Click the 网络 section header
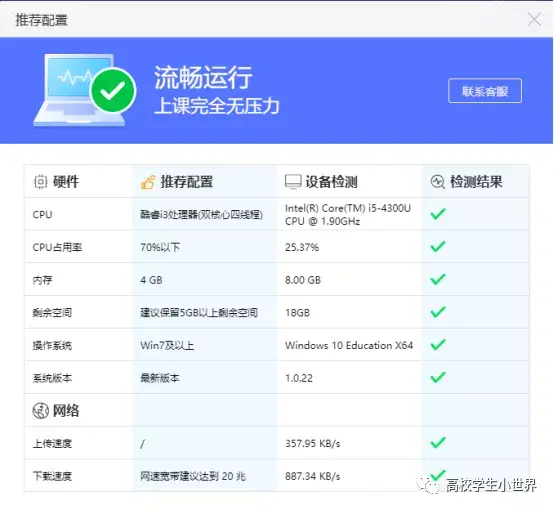Screen dimensions: 554x510 click(x=66, y=411)
